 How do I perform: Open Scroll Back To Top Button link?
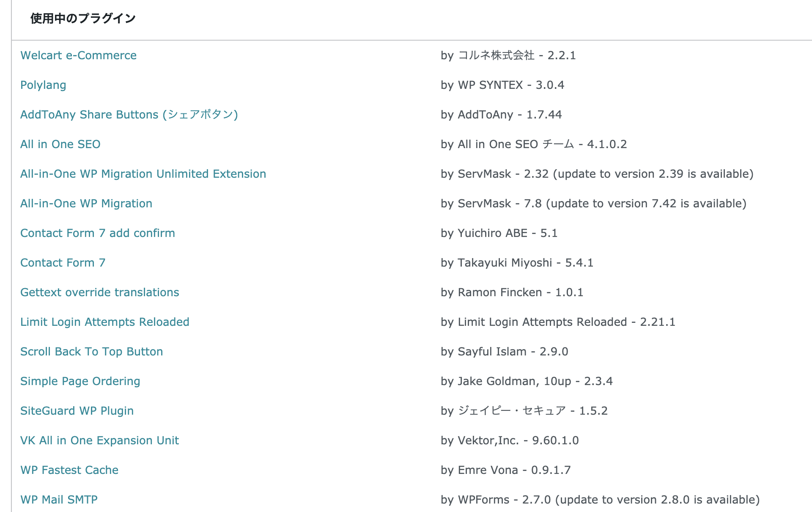tap(91, 352)
